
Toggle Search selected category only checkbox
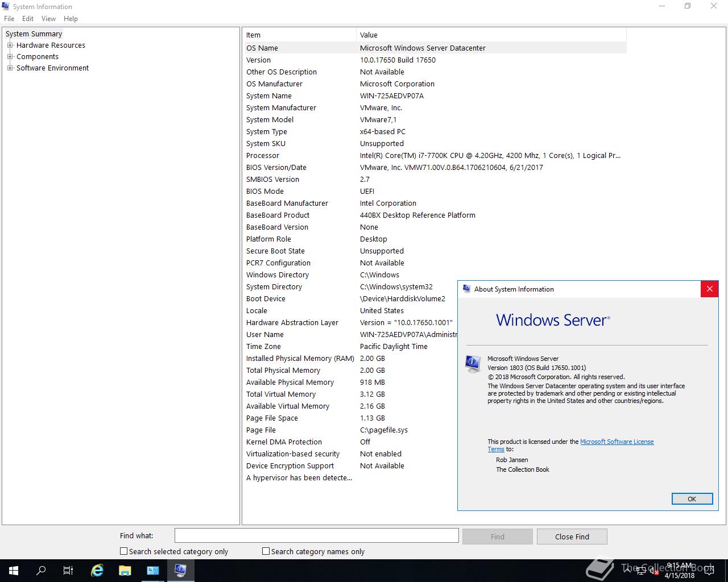point(123,551)
